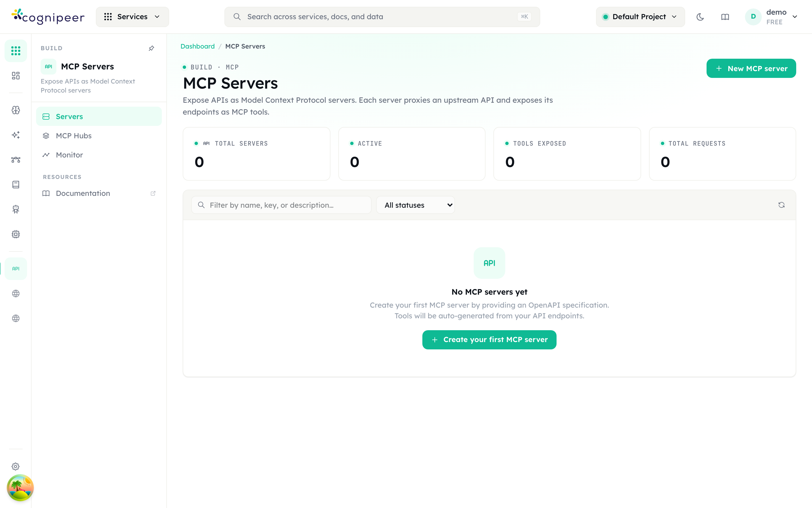Click the BUILD · MCP label above the title
This screenshot has height=508, width=812.
click(x=214, y=67)
